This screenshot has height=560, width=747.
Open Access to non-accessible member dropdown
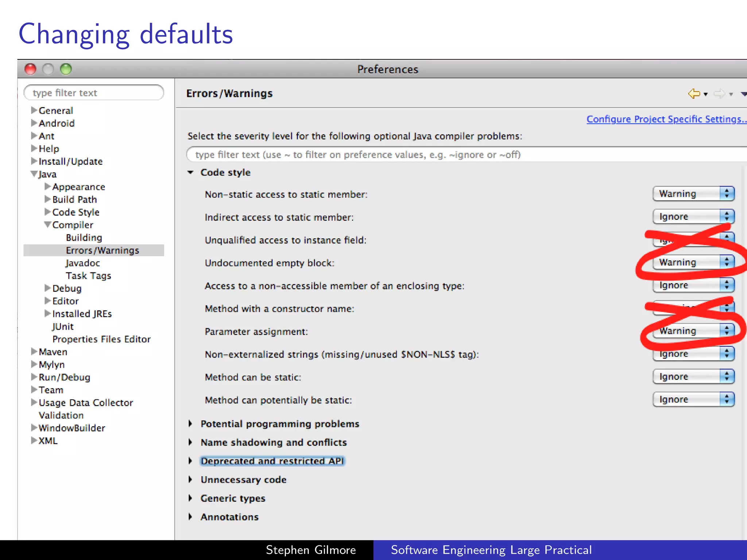[x=693, y=285]
